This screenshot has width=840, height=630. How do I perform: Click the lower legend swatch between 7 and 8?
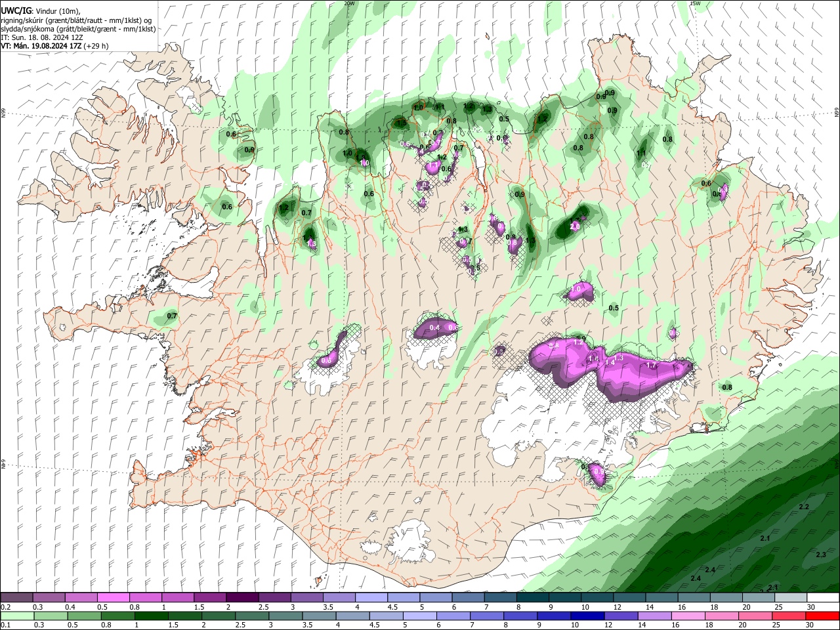[x=488, y=616]
